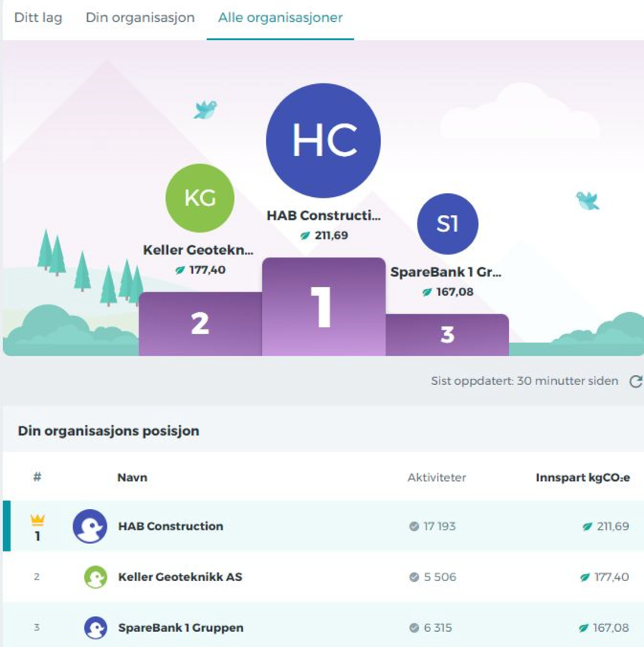The height and width of the screenshot is (647, 644).
Task: Click the Sist oppdatert: 30 minutter siden text
Action: 524,381
